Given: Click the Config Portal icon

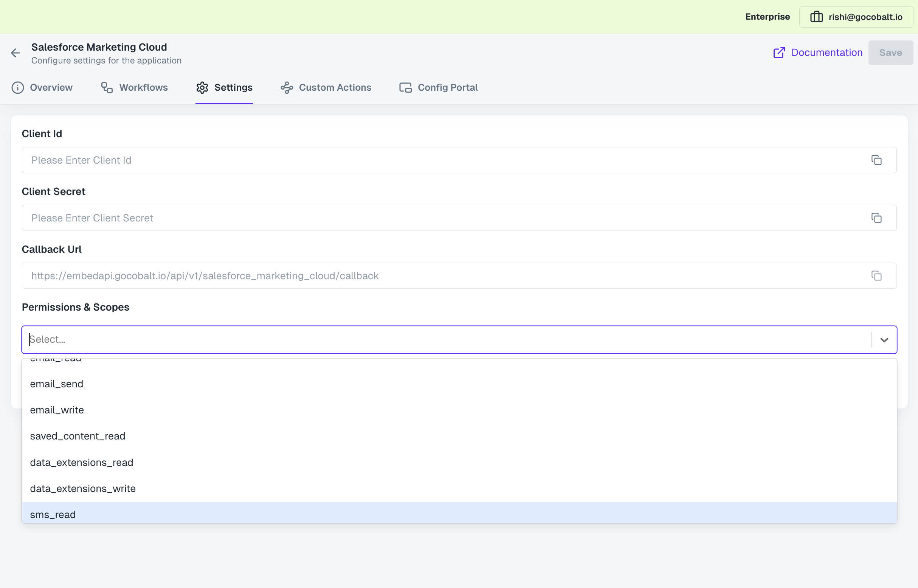Looking at the screenshot, I should point(405,87).
